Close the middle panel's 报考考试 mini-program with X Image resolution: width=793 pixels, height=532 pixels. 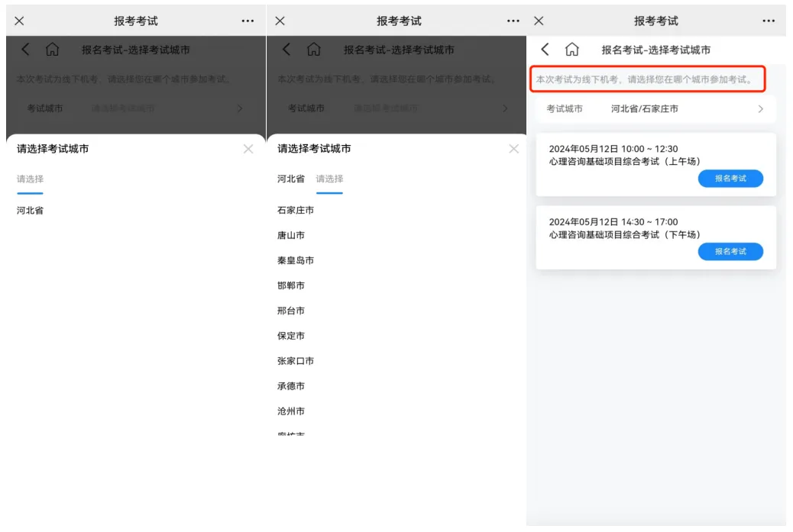coord(280,21)
